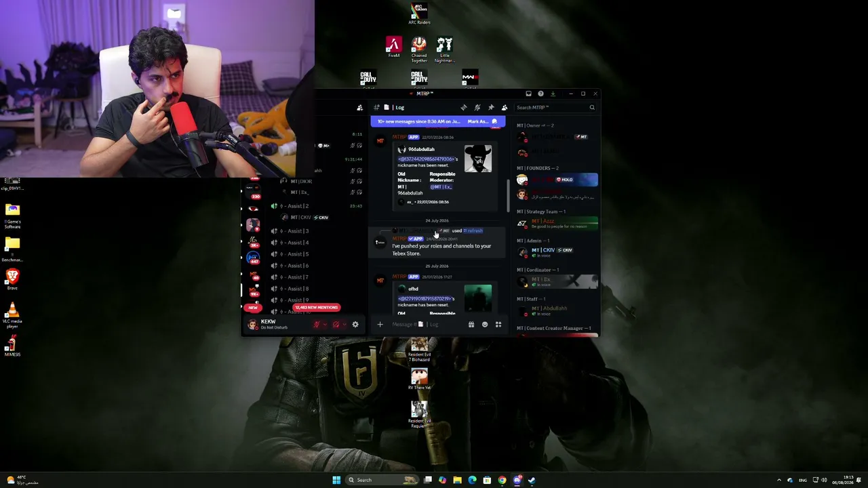Click the @MT | Ex_ moderator mention
868x488 pixels.
click(441, 187)
